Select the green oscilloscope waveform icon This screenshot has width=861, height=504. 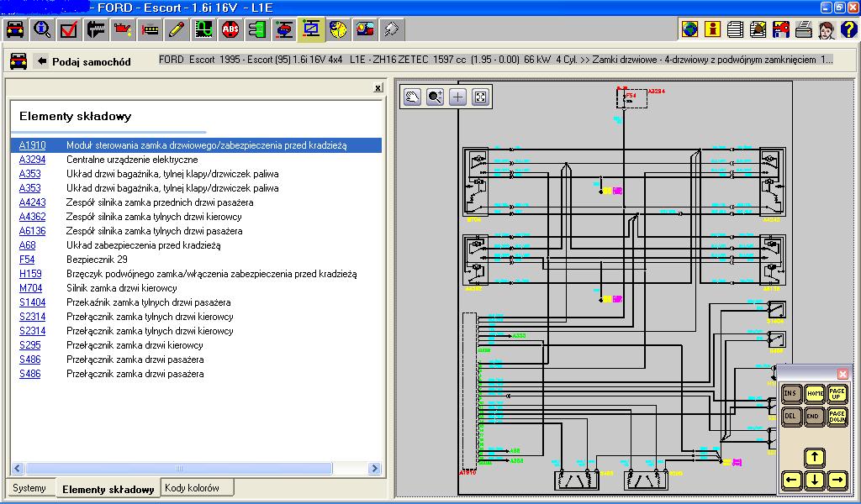203,29
